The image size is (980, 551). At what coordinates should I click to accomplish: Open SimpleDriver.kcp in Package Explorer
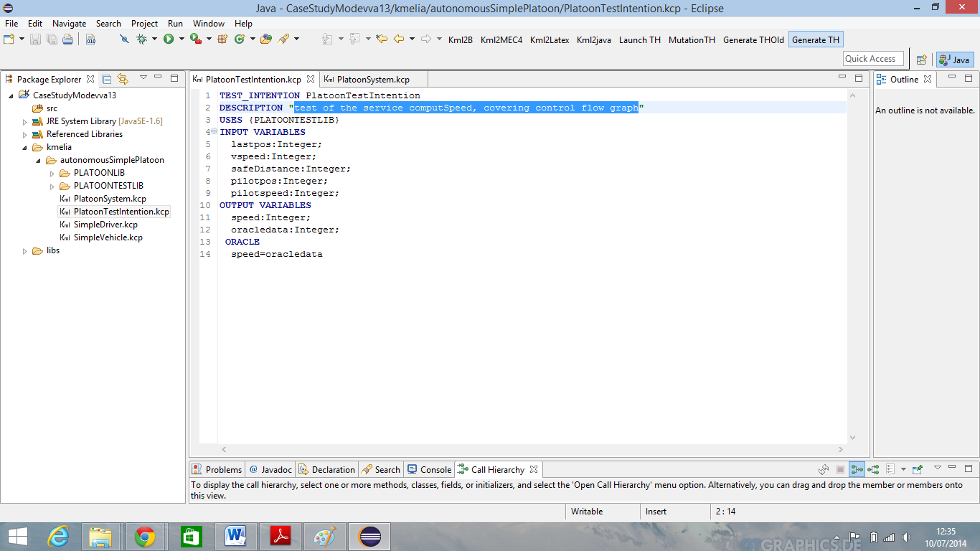tap(105, 225)
